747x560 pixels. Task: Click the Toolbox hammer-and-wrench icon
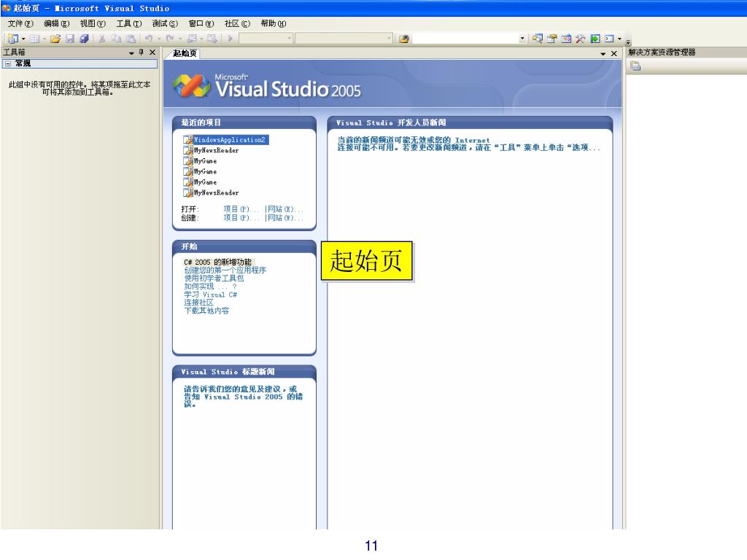pyautogui.click(x=580, y=39)
